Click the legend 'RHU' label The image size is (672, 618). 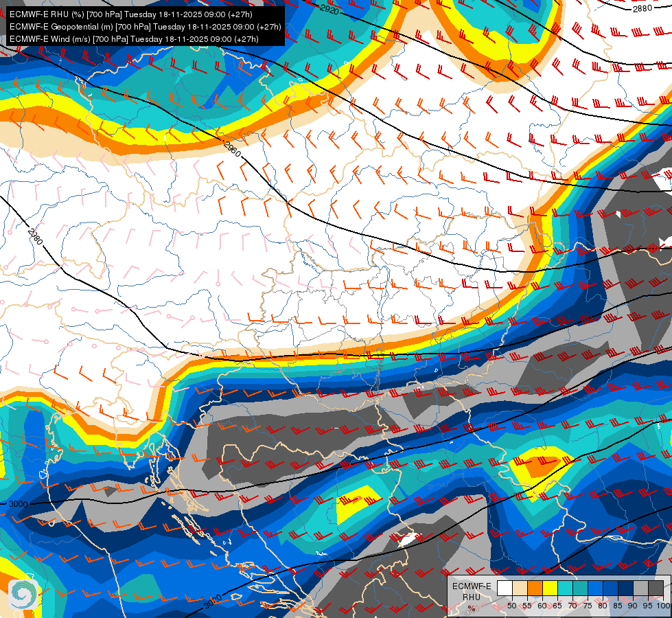(x=472, y=597)
